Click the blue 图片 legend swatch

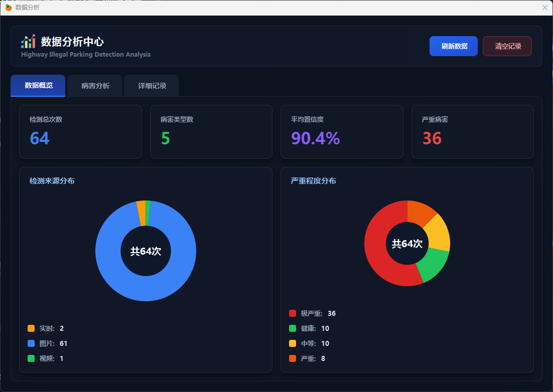pyautogui.click(x=31, y=343)
